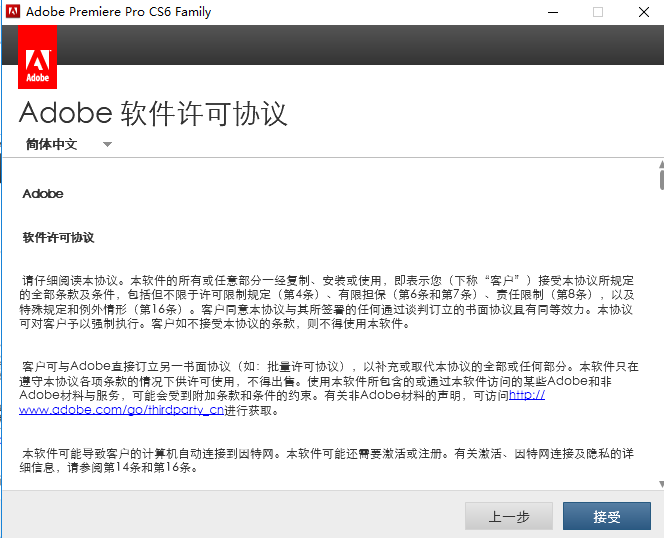The width and height of the screenshot is (664, 538).
Task: Click the paragraph about 激活或注册 internet connection
Action: pyautogui.click(x=326, y=460)
